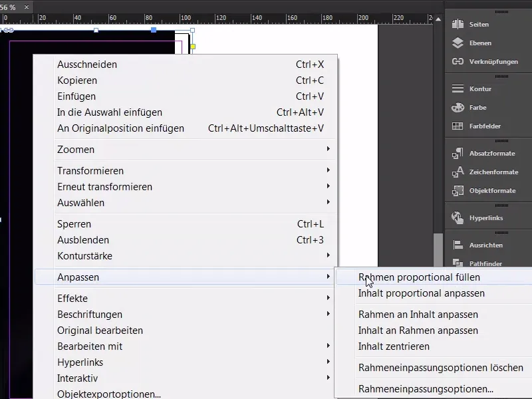Image resolution: width=532 pixels, height=399 pixels.
Task: Open the Ausrichten align panel icon
Action: [x=458, y=245]
